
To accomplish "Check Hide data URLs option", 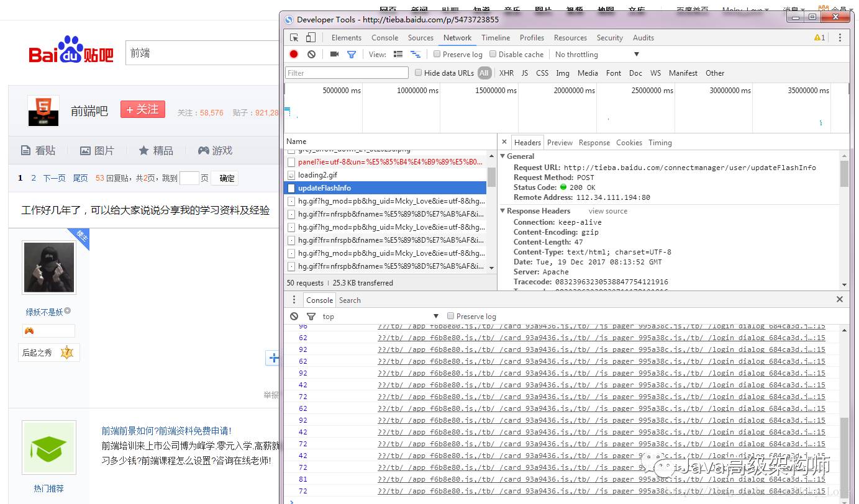I will pos(418,73).
